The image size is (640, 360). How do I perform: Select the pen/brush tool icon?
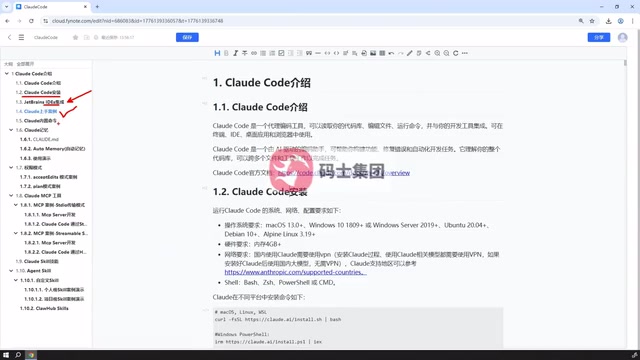tap(410, 53)
